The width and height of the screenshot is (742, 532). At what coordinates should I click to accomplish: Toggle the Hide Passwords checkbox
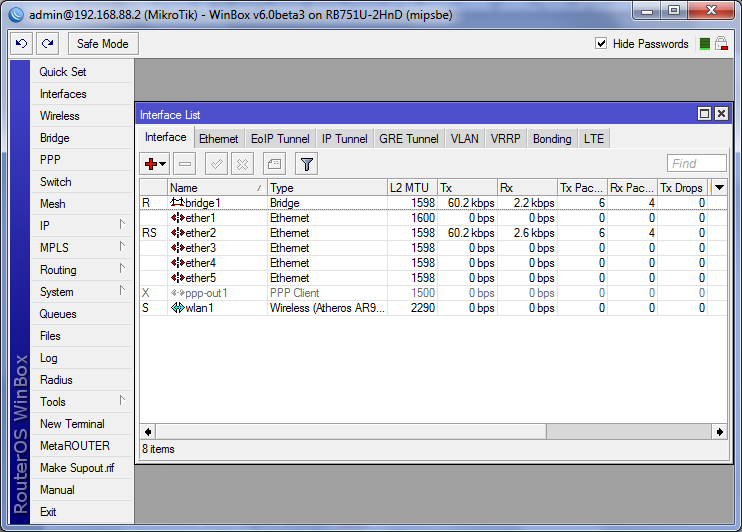click(x=601, y=44)
